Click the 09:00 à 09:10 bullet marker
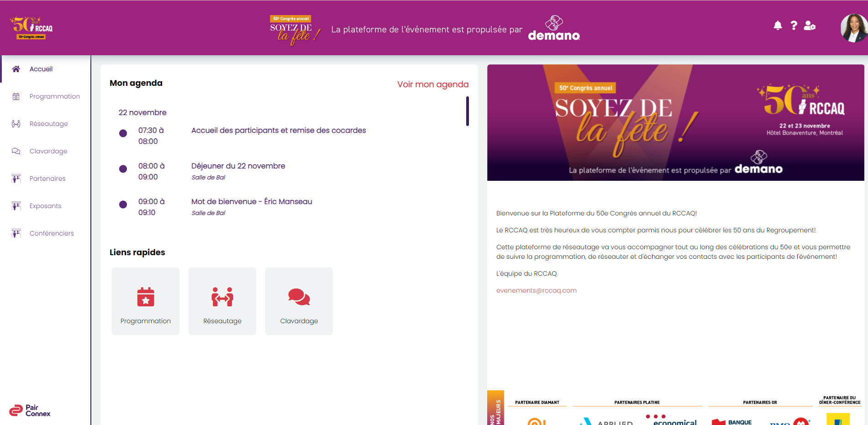The height and width of the screenshot is (425, 868). pos(123,205)
